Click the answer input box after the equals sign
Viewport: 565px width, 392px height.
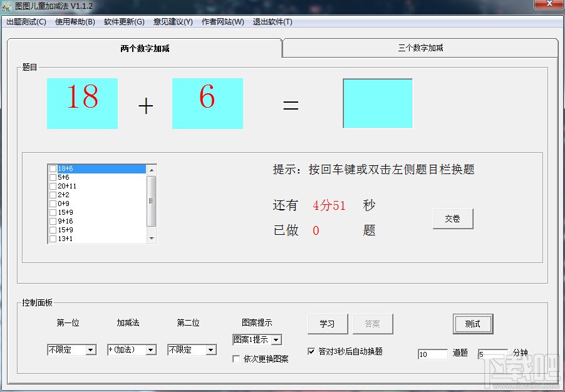(378, 103)
